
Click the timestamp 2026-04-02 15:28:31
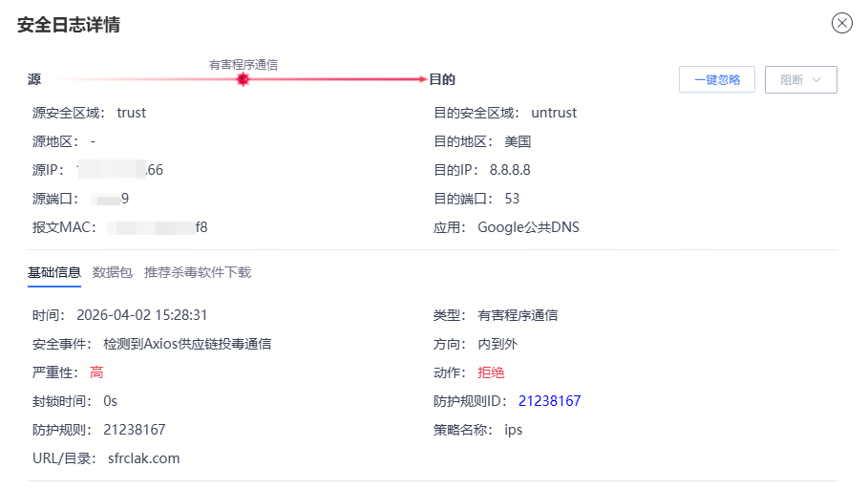(142, 315)
